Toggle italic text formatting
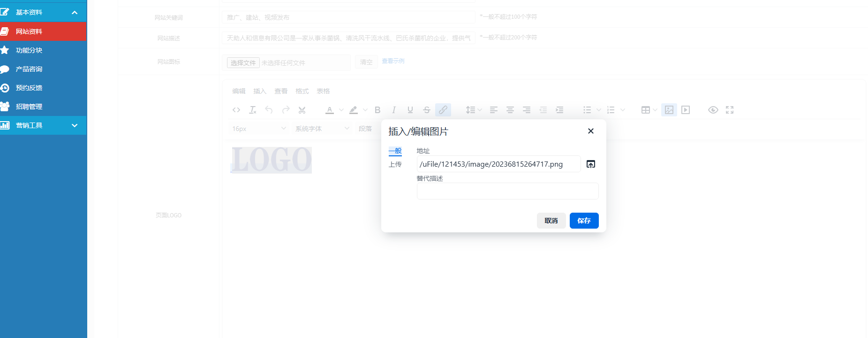The image size is (868, 338). (394, 110)
